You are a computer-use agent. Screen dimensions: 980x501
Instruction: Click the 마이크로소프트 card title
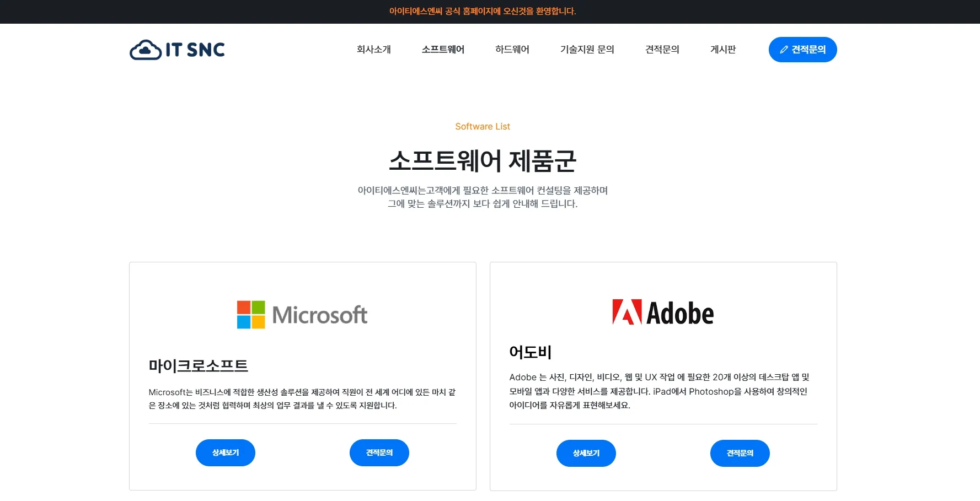click(199, 365)
